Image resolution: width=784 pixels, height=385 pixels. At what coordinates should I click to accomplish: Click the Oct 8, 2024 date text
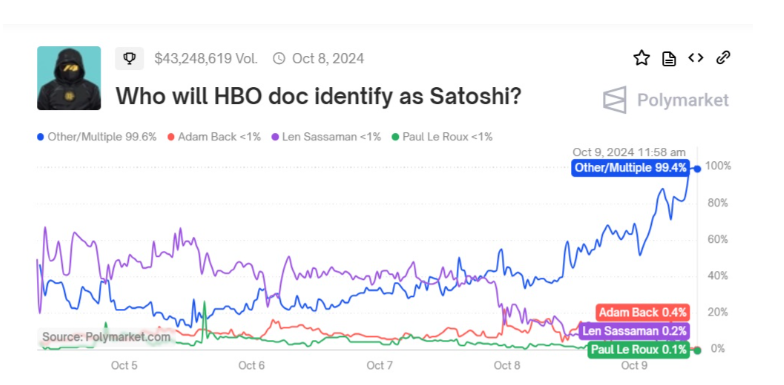328,58
